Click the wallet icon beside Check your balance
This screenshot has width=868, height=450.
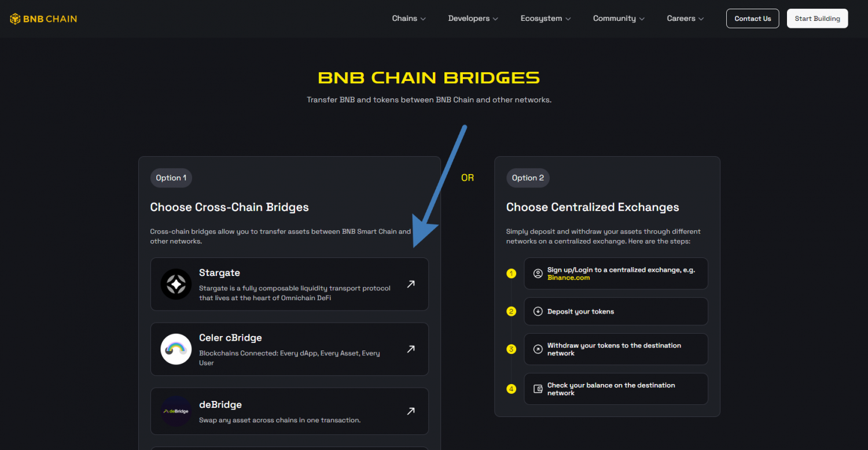tap(538, 389)
